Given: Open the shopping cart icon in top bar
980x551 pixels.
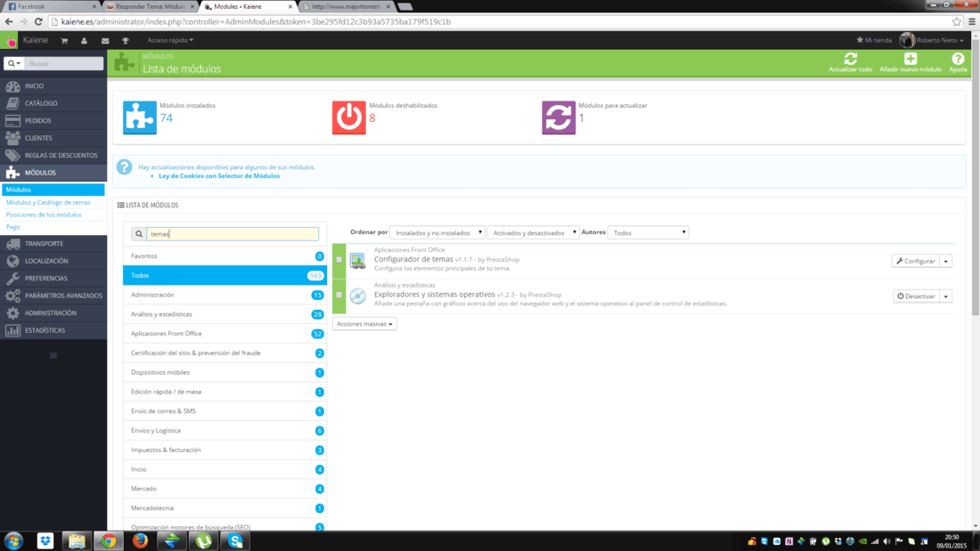Looking at the screenshot, I should coord(64,41).
